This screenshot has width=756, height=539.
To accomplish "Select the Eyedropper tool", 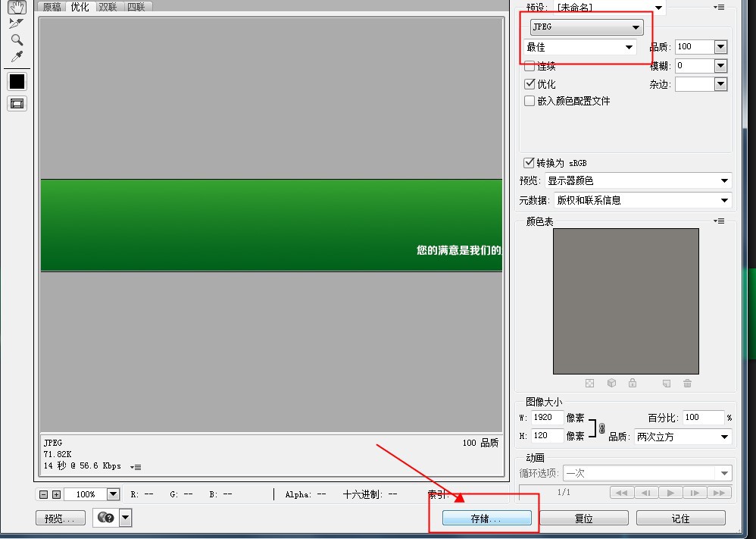I will (x=17, y=56).
